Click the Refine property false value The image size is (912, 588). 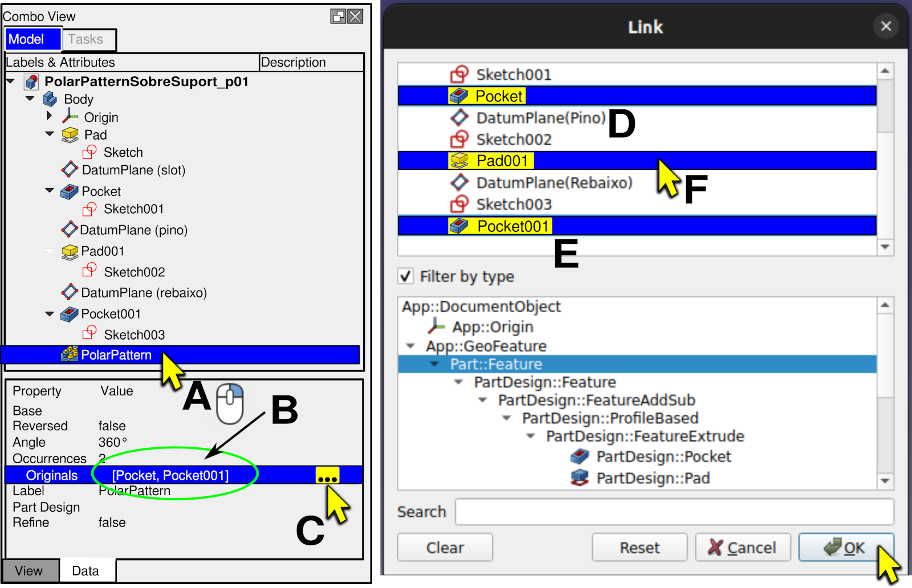[x=112, y=522]
